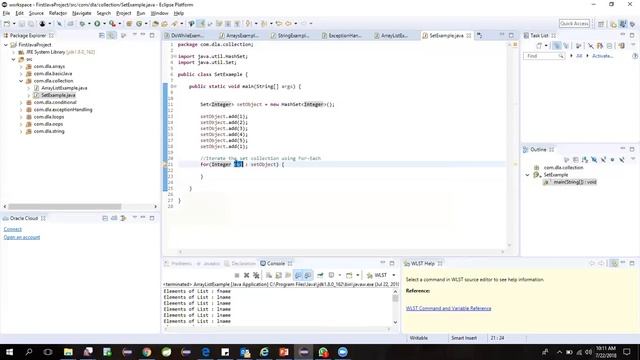This screenshot has width=640, height=360.
Task: Click Open an account link
Action: click(x=22, y=237)
